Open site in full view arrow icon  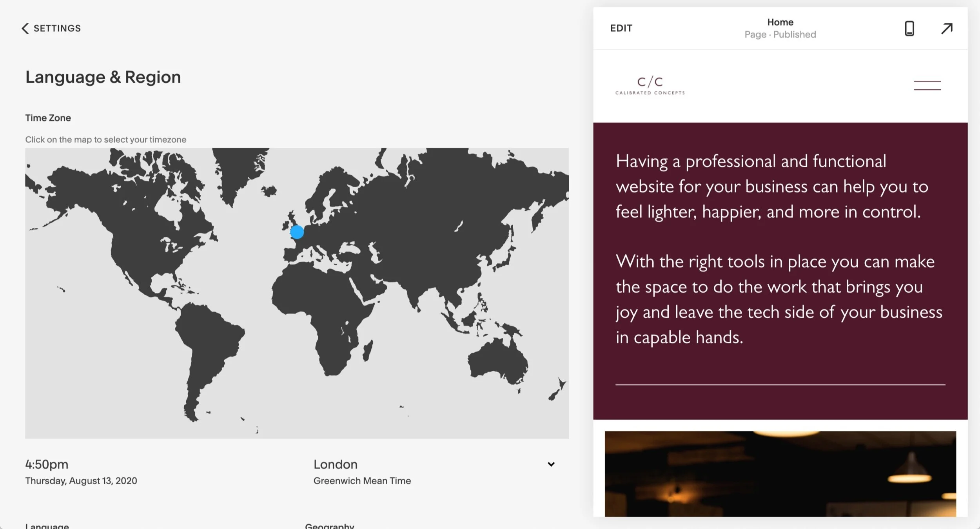point(946,28)
